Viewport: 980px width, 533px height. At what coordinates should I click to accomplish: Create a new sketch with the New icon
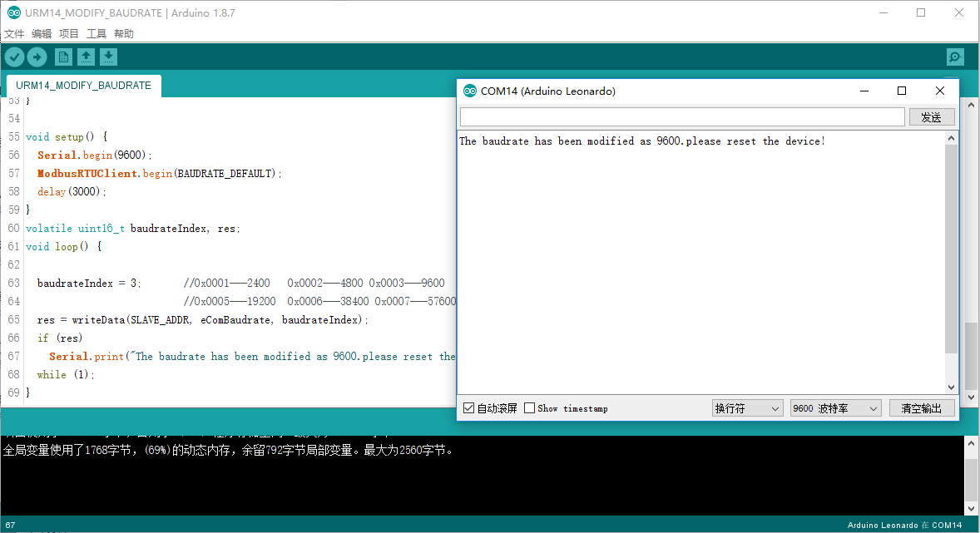click(63, 57)
